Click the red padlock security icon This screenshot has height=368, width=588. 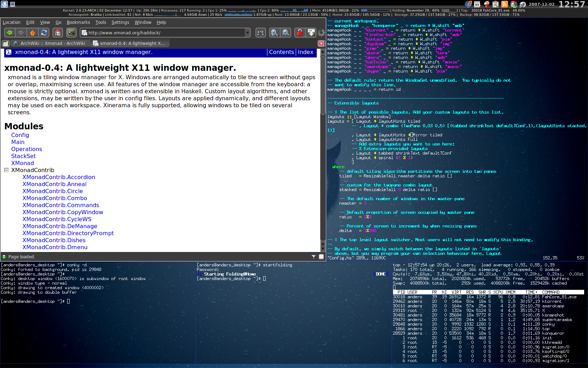300,33
